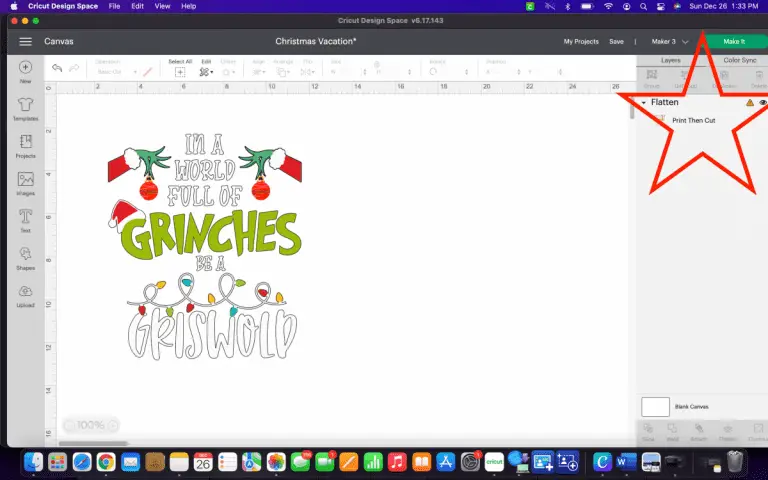Screen dimensions: 768x480
Task: Click the Upload icon in sidebar
Action: click(25, 294)
